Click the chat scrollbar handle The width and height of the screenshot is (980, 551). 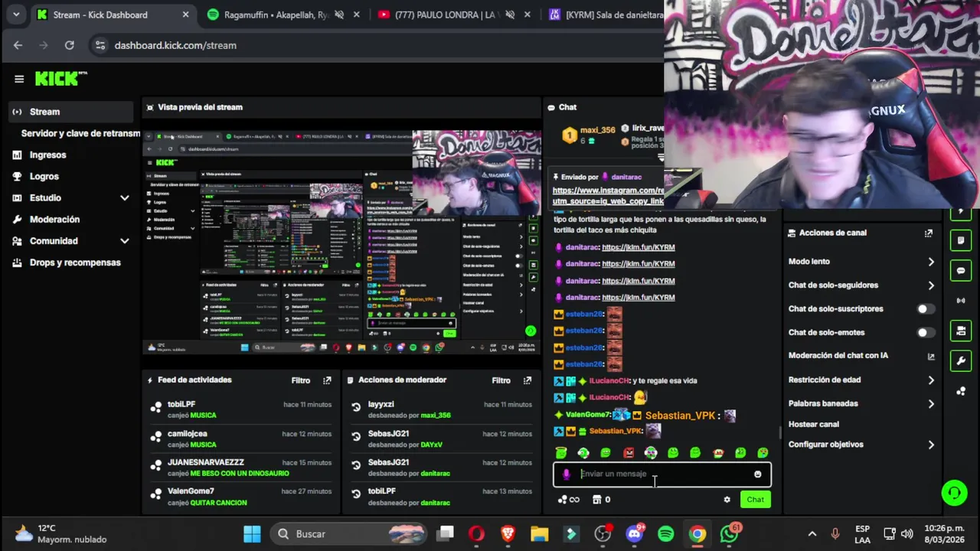click(780, 432)
